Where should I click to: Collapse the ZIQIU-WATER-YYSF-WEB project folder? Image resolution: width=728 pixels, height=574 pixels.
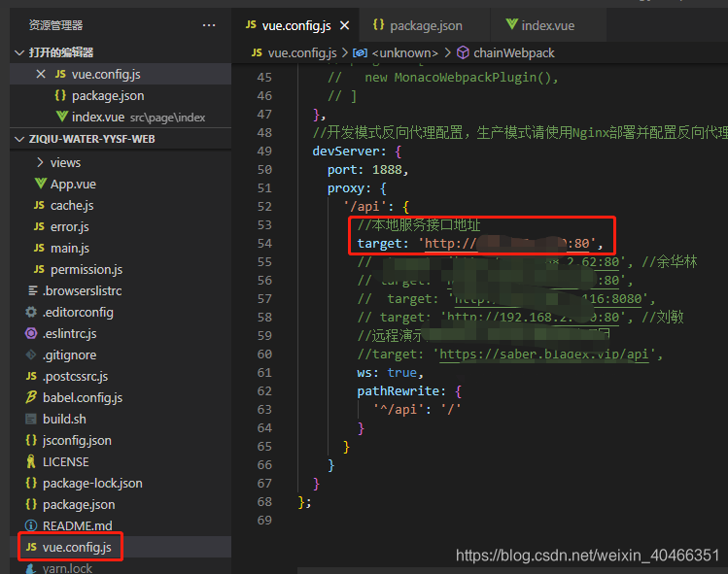19,139
